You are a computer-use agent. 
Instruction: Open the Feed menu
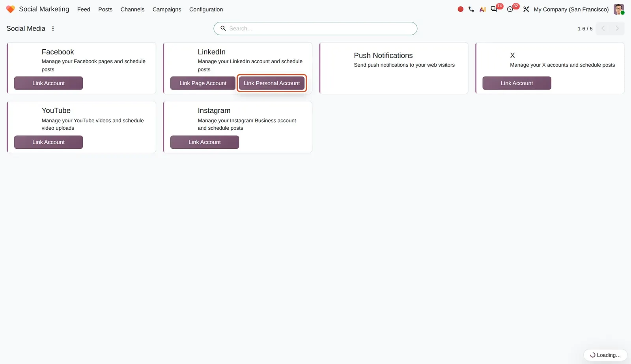pyautogui.click(x=84, y=9)
